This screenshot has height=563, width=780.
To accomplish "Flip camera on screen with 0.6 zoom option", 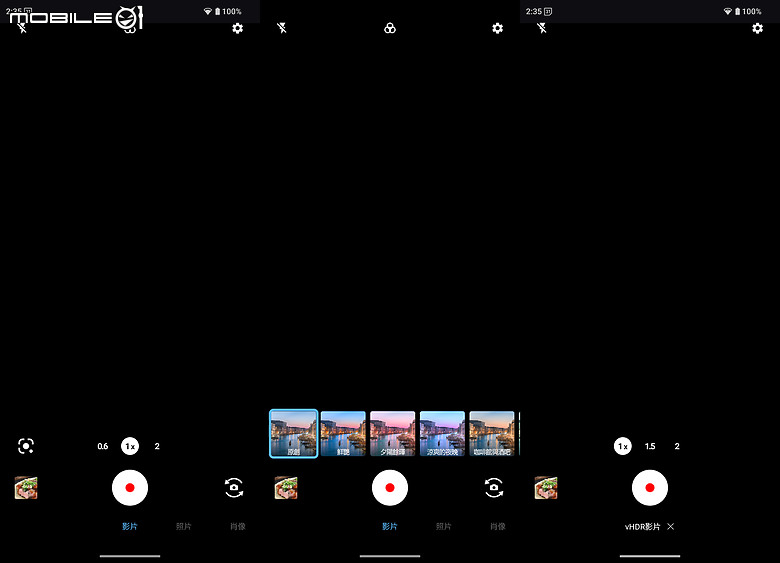I will (x=234, y=487).
